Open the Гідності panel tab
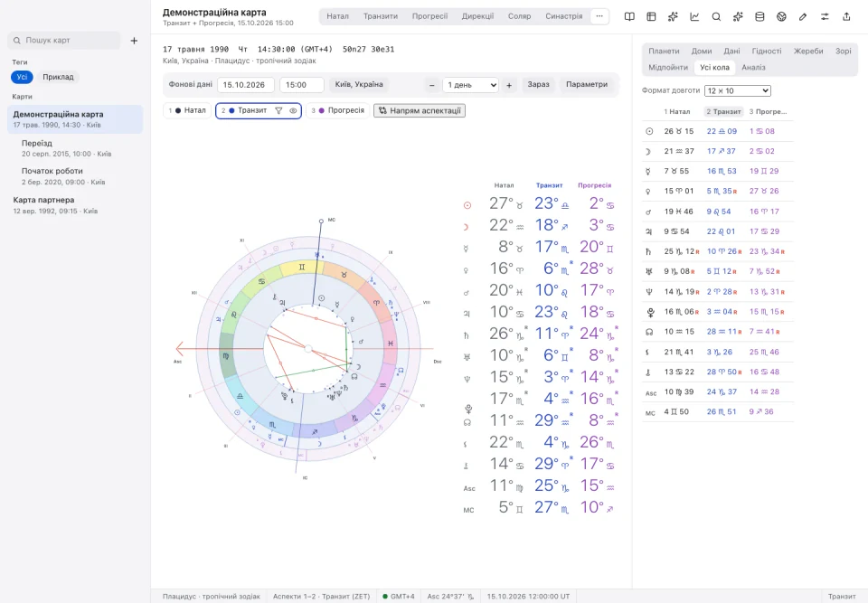Image resolution: width=868 pixels, height=603 pixels. [x=767, y=51]
